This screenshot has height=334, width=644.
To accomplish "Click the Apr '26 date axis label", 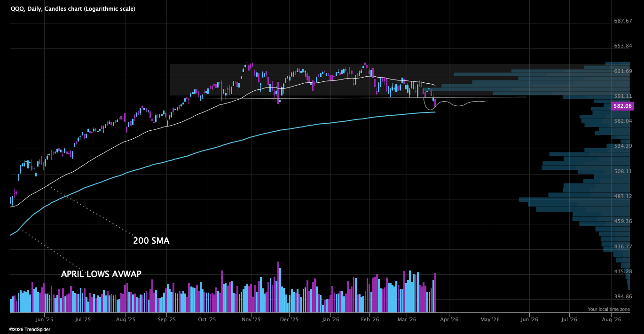I will point(449,319).
